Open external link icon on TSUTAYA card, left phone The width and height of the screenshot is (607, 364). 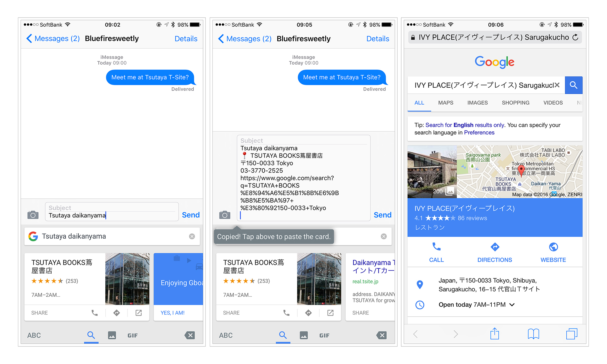pyautogui.click(x=138, y=313)
